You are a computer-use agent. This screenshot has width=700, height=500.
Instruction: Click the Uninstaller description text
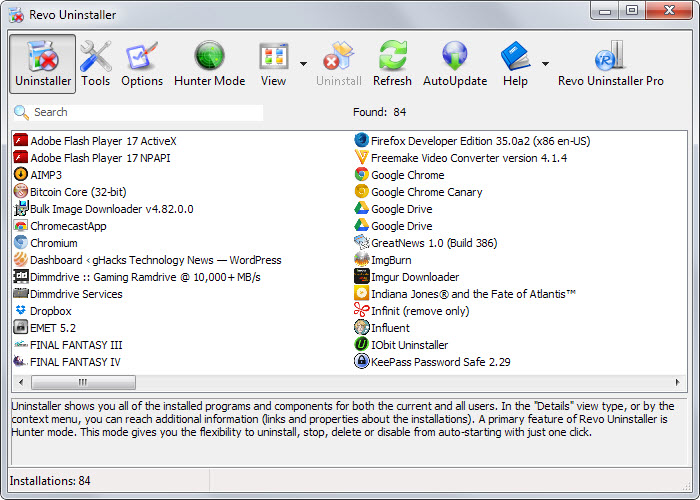point(343,419)
